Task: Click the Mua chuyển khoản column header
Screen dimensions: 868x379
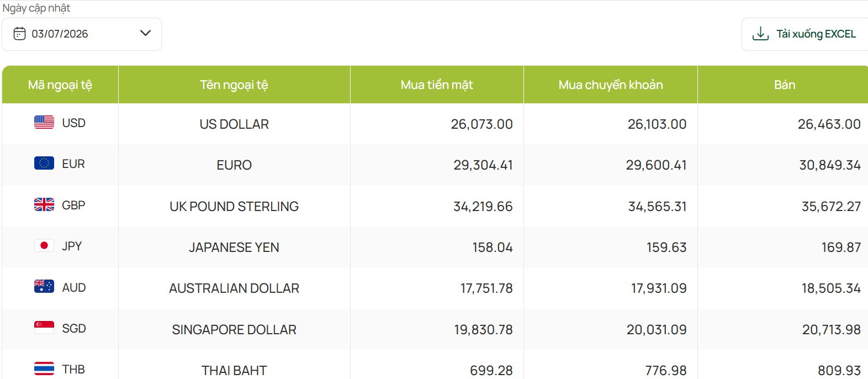Action: click(611, 85)
